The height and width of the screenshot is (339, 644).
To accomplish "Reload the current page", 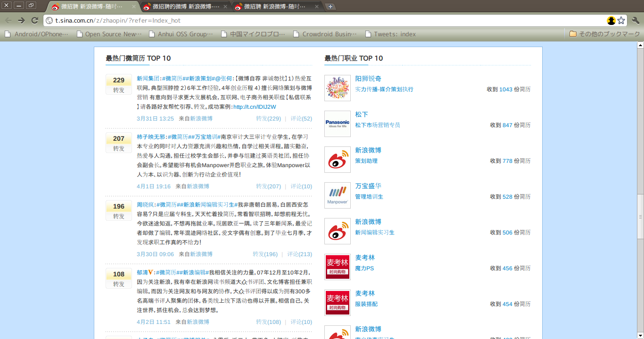I will [x=34, y=20].
